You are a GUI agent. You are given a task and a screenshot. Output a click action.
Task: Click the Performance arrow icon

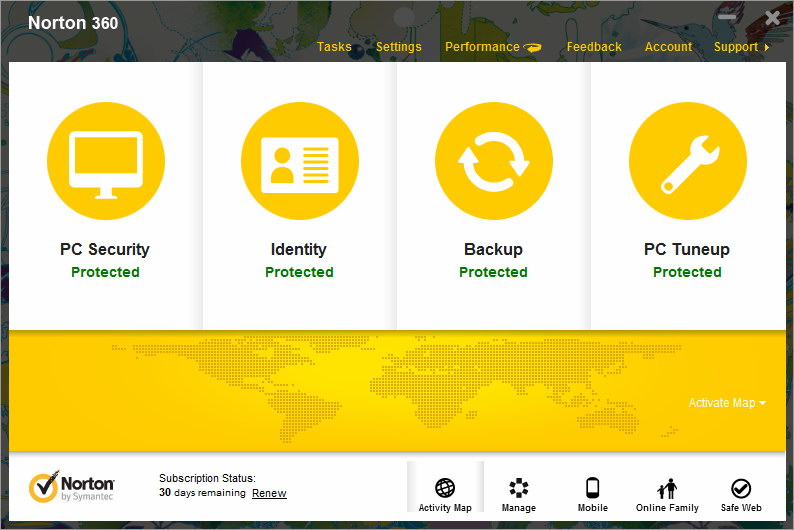click(532, 48)
